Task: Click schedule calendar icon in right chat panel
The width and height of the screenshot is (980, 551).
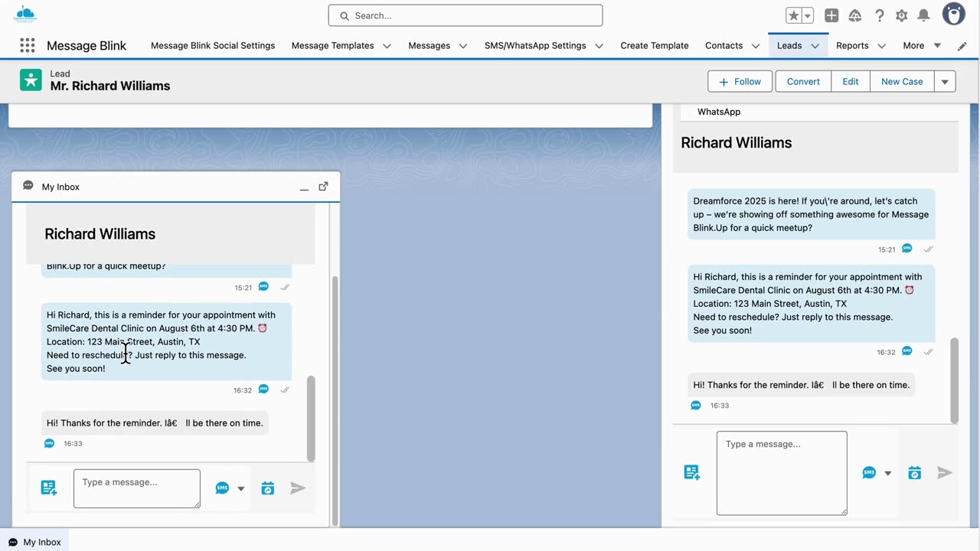Action: [915, 473]
